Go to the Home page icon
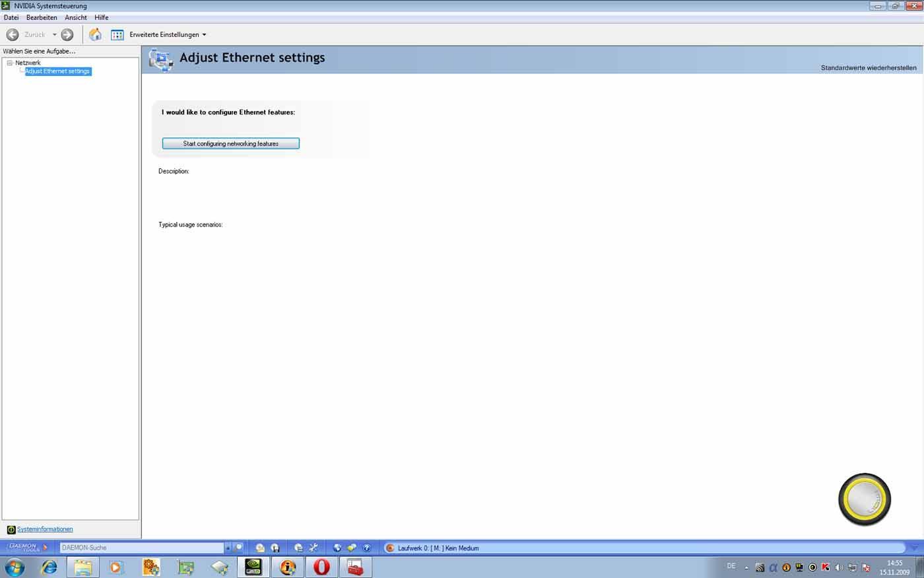Screen dimensions: 924x578 95,34
